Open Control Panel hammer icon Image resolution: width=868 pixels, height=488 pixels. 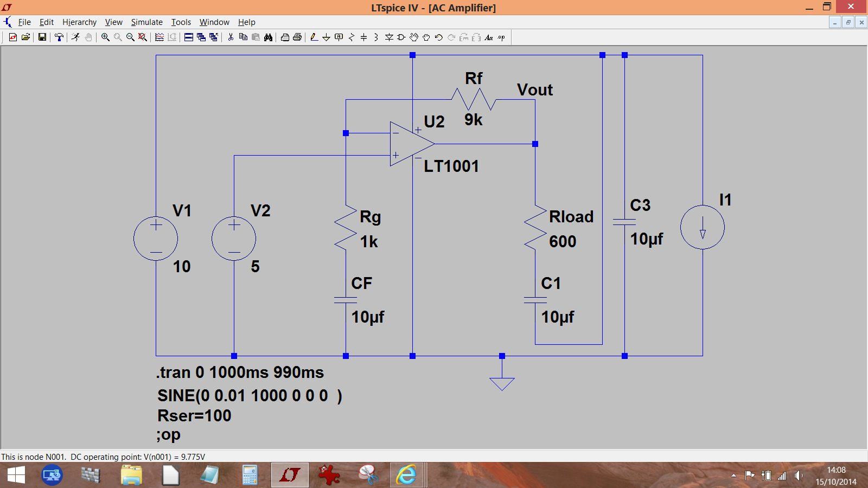pyautogui.click(x=59, y=37)
